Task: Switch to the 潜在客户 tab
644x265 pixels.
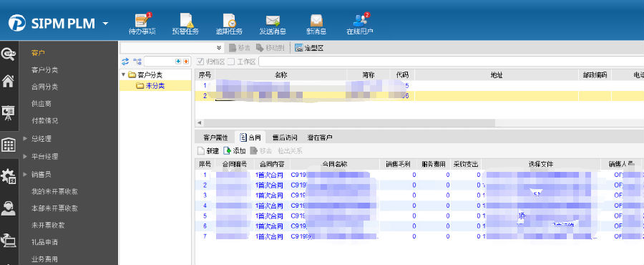Action: [320, 138]
